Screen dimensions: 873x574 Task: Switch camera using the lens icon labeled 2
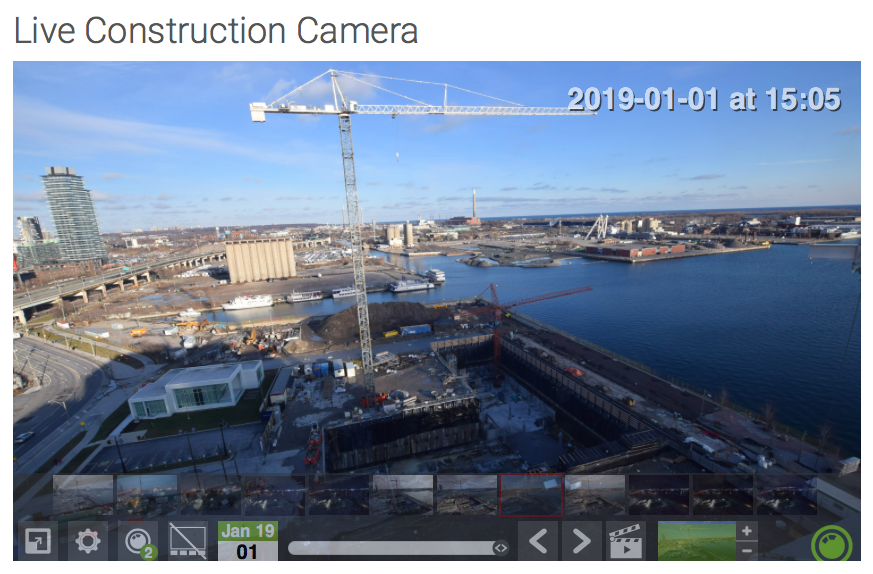pyautogui.click(x=138, y=541)
